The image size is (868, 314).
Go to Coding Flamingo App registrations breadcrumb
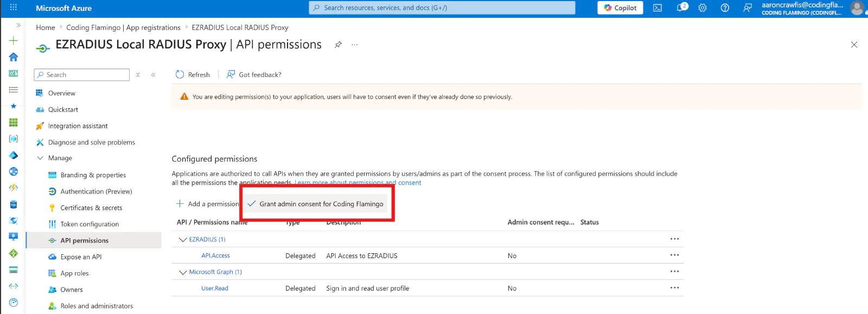click(x=123, y=28)
